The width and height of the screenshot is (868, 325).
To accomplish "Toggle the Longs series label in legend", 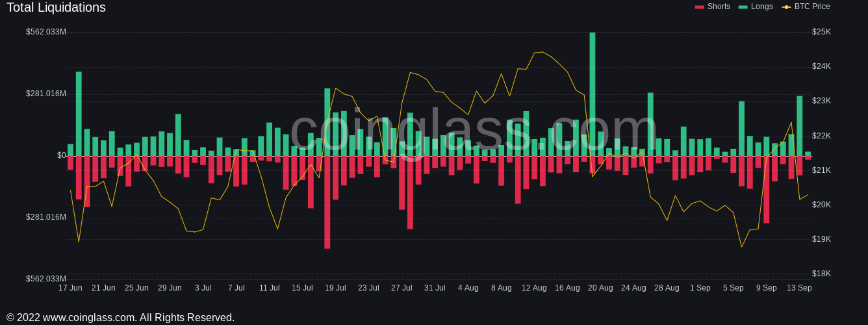I will 762,6.
